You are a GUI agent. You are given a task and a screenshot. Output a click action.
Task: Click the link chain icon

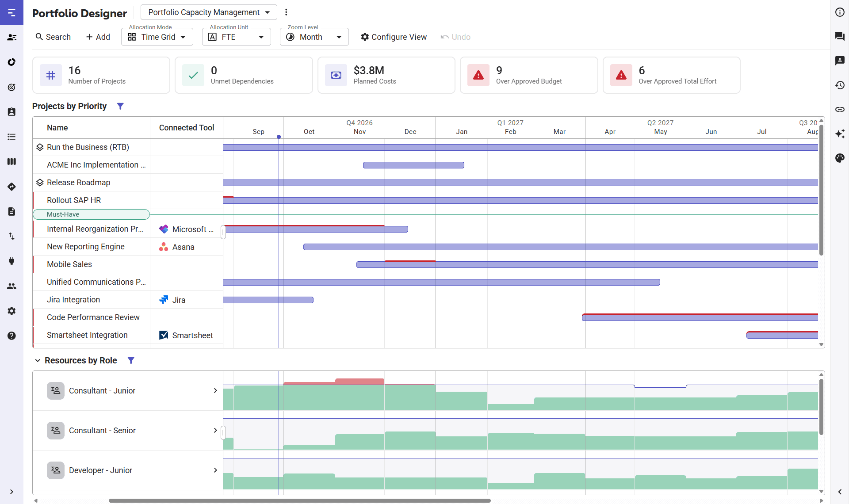[x=840, y=109]
